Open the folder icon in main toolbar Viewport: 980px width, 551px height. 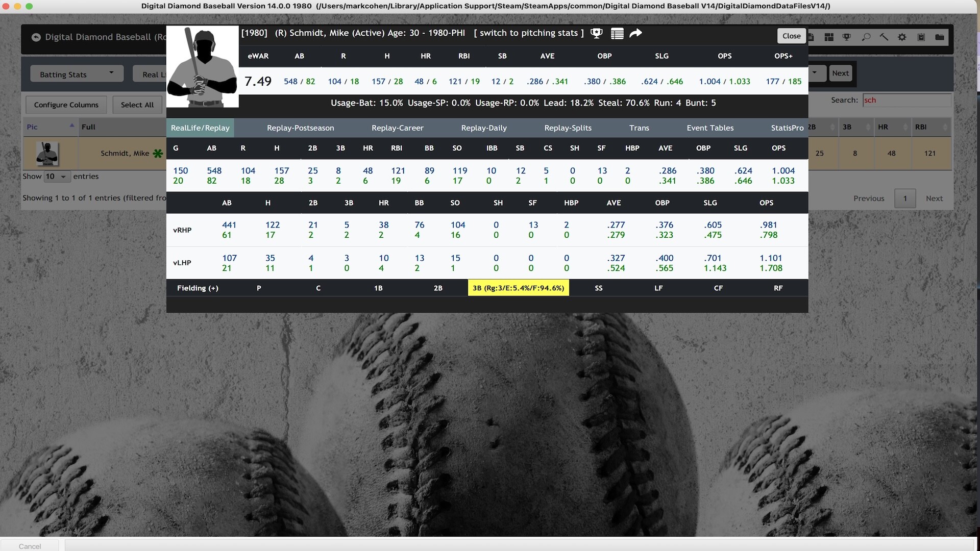(x=940, y=37)
